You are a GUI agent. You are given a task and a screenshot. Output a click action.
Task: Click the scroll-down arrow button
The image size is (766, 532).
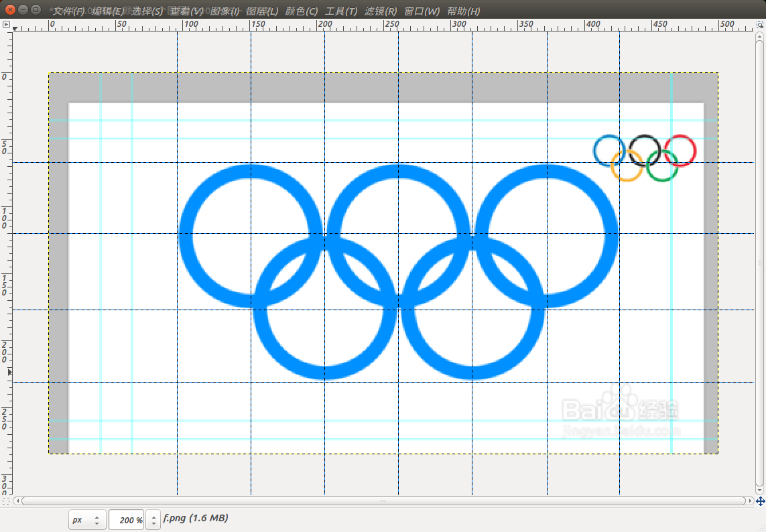(x=760, y=490)
